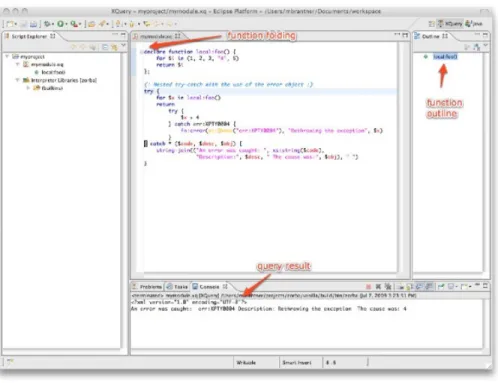Maximize the Script Explorer view

pos(123,35)
